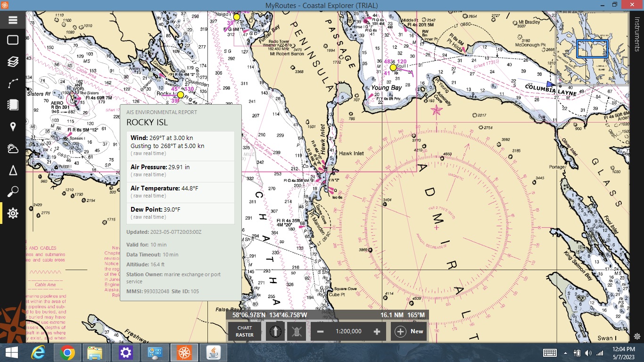Toggle chart type CHART RASTER button
Image resolution: width=644 pixels, height=362 pixels.
pyautogui.click(x=245, y=331)
